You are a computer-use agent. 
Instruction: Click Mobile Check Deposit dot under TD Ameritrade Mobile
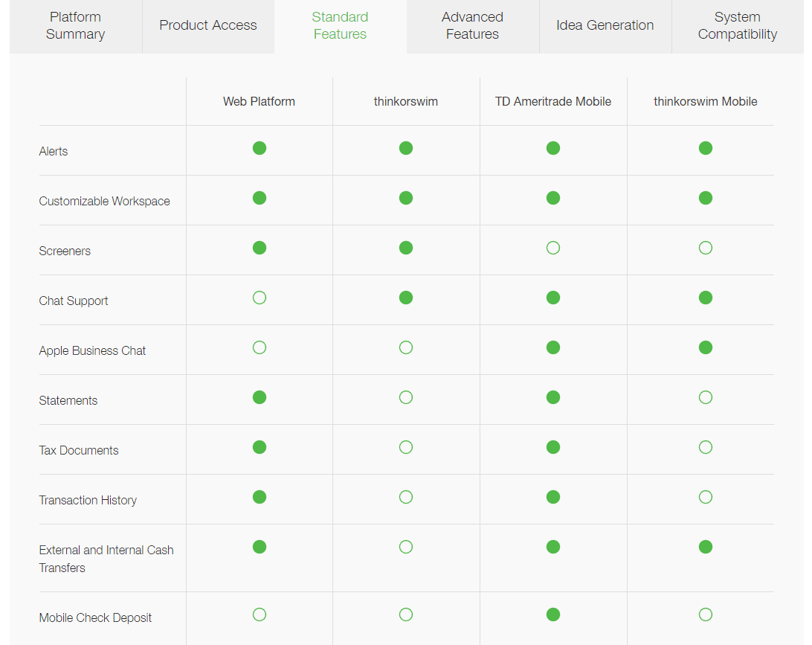tap(553, 614)
